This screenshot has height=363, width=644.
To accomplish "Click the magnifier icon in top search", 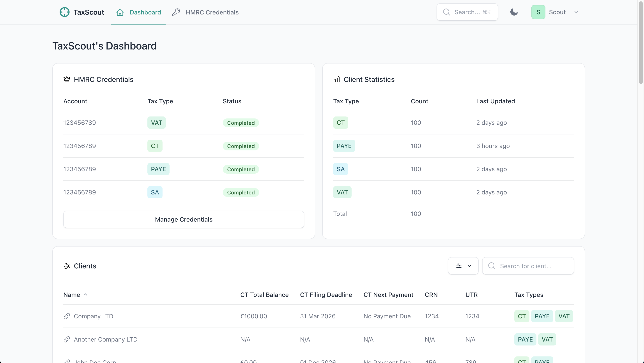I will pos(446,12).
